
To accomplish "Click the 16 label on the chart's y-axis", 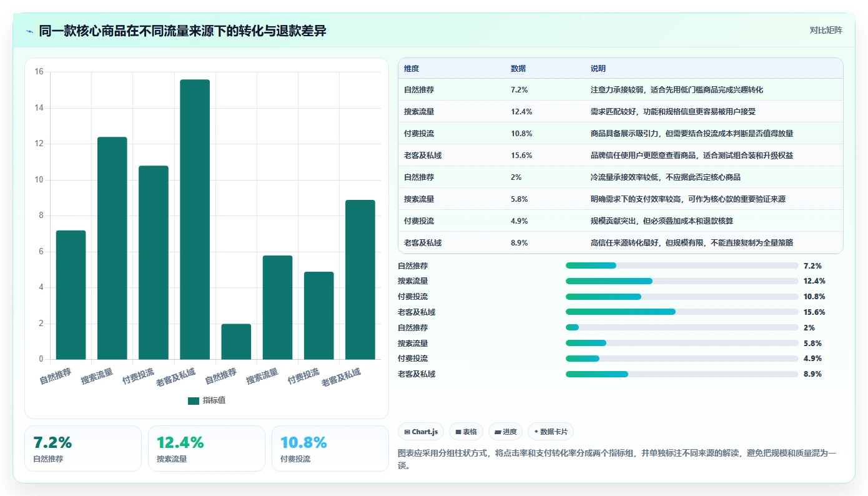I will pyautogui.click(x=39, y=72).
